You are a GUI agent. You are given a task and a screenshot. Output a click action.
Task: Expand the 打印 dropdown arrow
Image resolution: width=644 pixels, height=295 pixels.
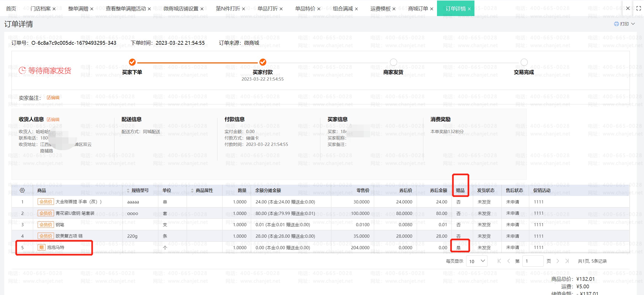pos(633,24)
